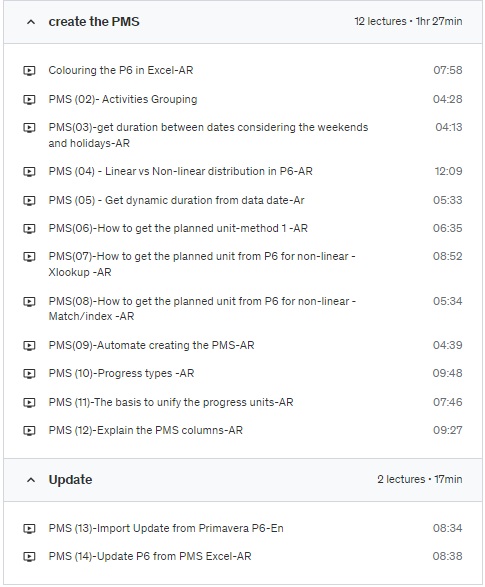
Task: Click video icon beside Colouring the P6 in Excel-AR
Action: pyautogui.click(x=29, y=70)
